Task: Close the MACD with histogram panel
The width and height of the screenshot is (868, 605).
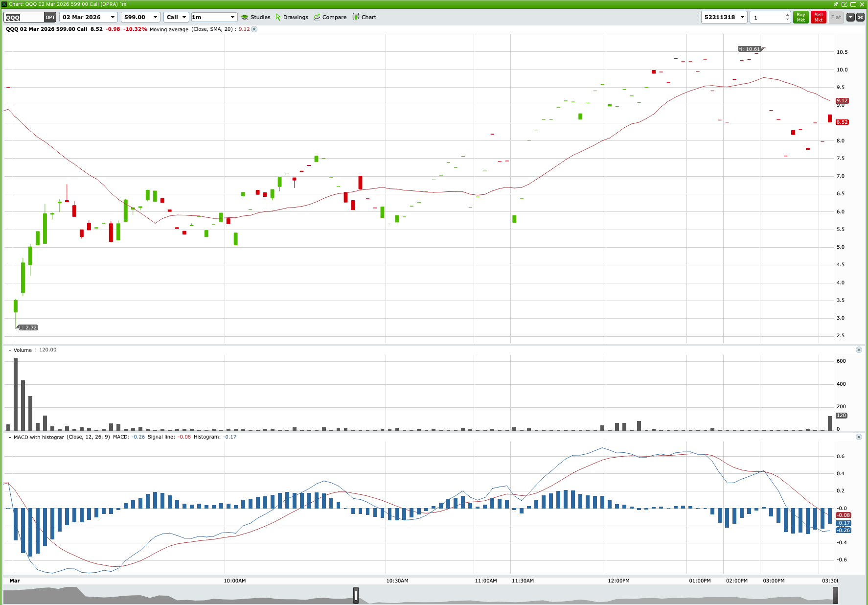Action: coord(859,437)
